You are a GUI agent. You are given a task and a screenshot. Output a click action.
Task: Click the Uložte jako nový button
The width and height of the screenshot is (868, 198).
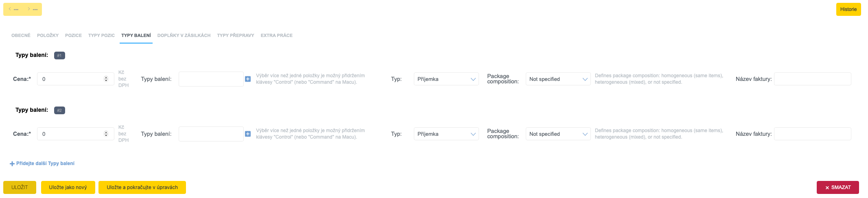coord(68,187)
